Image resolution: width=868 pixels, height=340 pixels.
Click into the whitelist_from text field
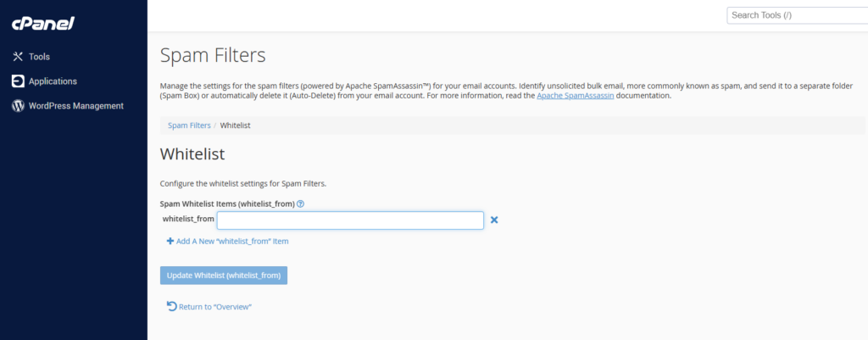350,220
